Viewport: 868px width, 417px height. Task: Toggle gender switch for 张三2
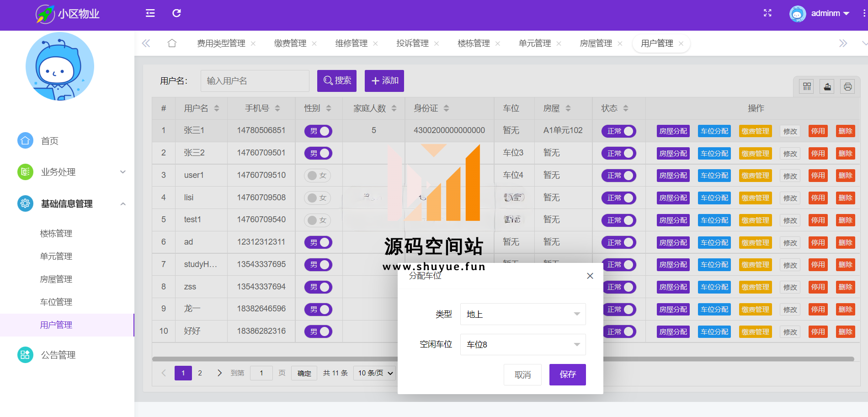pyautogui.click(x=318, y=153)
